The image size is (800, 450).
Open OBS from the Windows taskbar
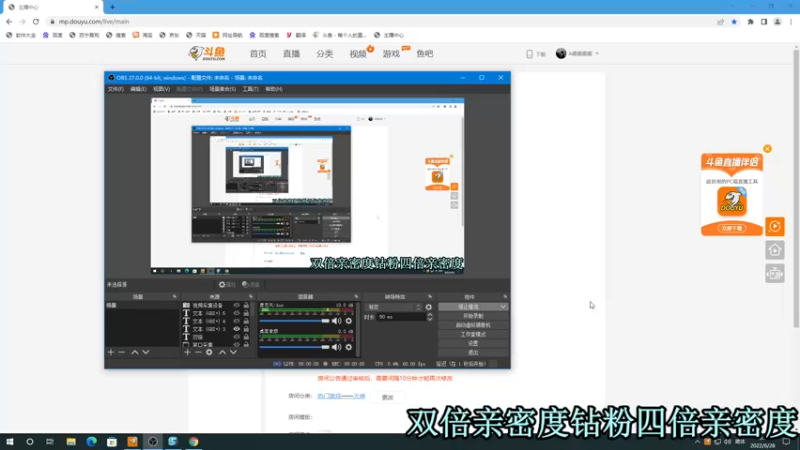[x=153, y=441]
